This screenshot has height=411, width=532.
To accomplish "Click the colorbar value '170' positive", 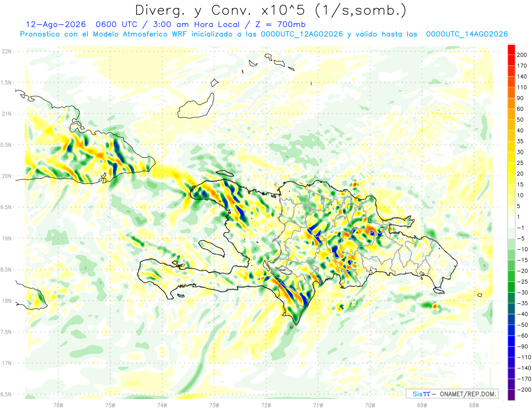I will click(522, 66).
